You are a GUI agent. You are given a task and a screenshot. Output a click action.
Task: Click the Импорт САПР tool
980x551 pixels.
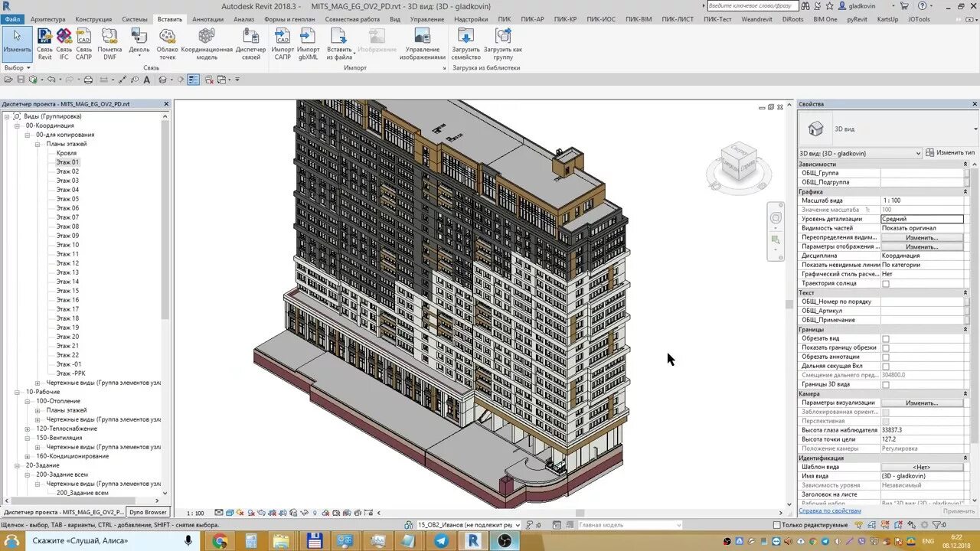283,44
